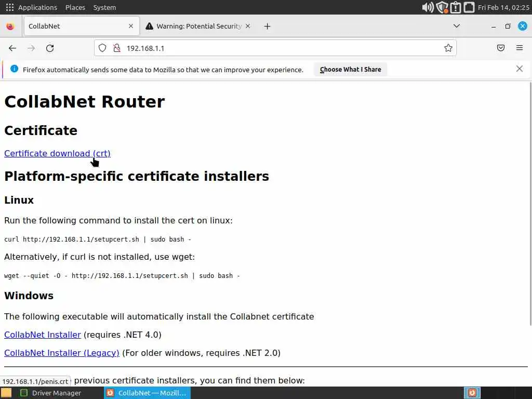Click the wget --quiet setupcert.sh command text
532x399 pixels.
click(x=122, y=275)
